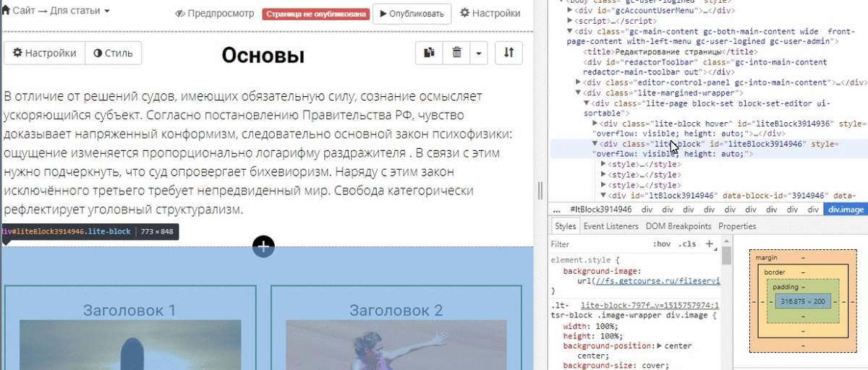The height and width of the screenshot is (370, 868).
Task: Click the padding label in box model
Action: tap(785, 287)
